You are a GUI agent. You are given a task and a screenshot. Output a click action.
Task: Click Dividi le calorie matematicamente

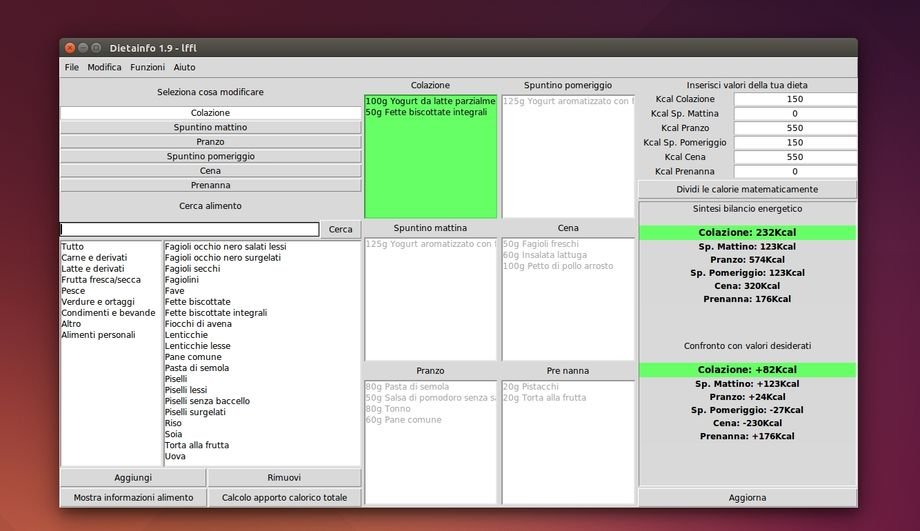(x=747, y=189)
